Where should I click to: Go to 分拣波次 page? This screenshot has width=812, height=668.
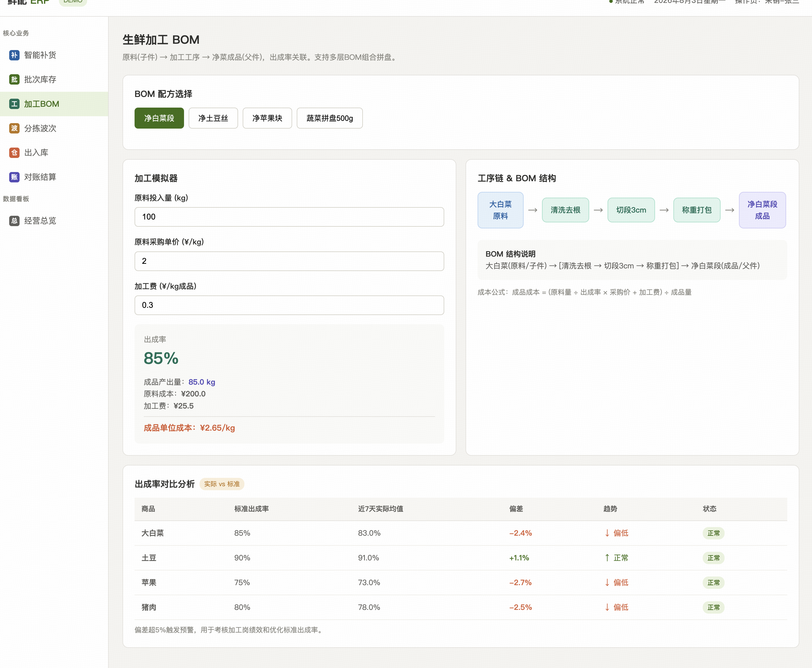[54, 128]
